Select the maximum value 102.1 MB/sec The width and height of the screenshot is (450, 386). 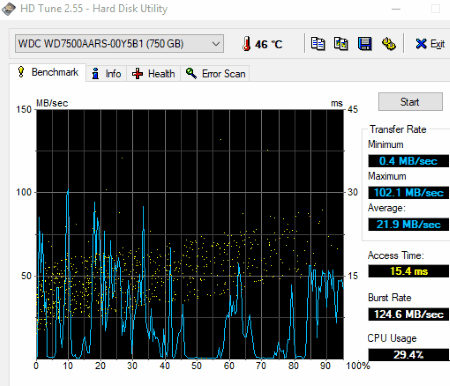point(408,193)
